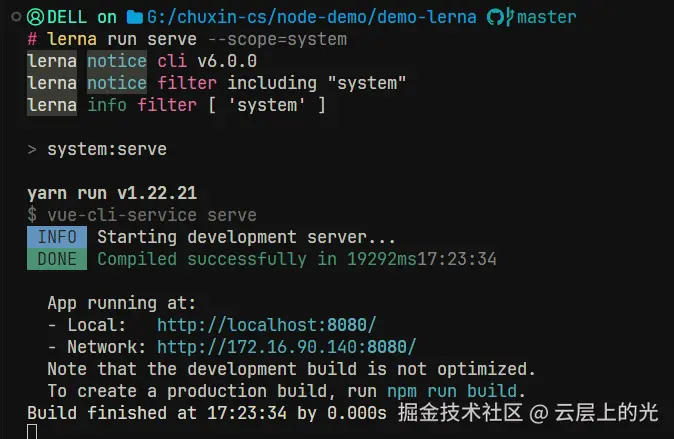Click the folder icon in the prompt
674x439 pixels.
[x=135, y=17]
